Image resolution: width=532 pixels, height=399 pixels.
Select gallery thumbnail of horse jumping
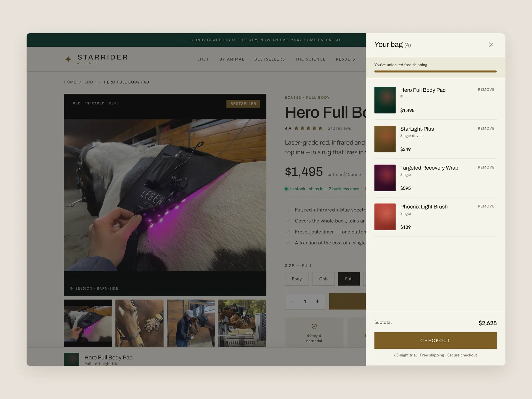pos(242,323)
